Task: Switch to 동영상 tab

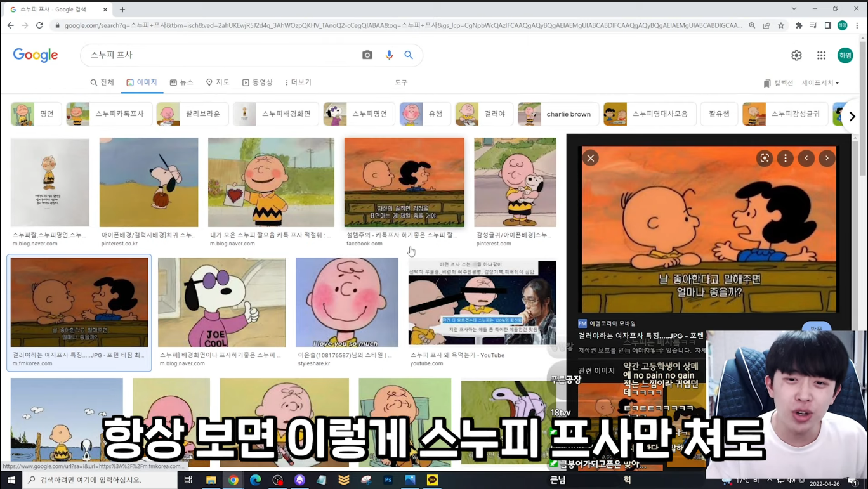Action: coord(258,82)
